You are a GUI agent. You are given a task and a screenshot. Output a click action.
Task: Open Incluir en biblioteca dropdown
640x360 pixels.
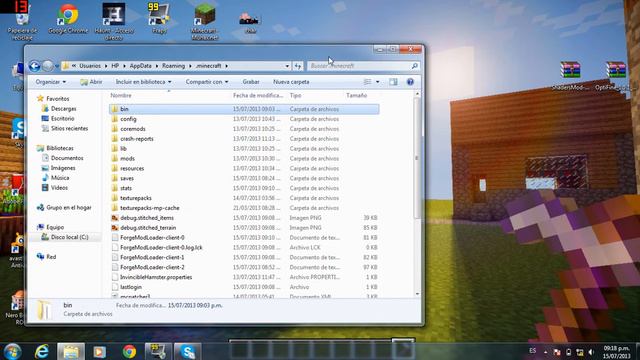pyautogui.click(x=143, y=82)
